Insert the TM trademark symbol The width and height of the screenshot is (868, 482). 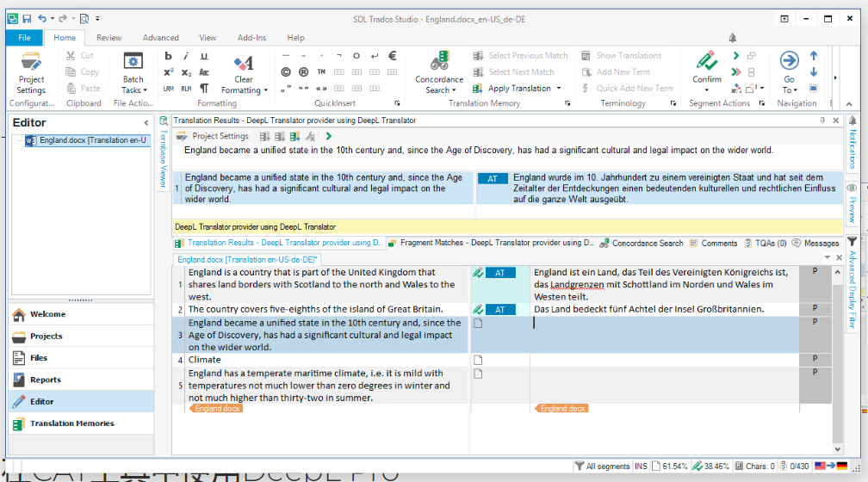[321, 72]
